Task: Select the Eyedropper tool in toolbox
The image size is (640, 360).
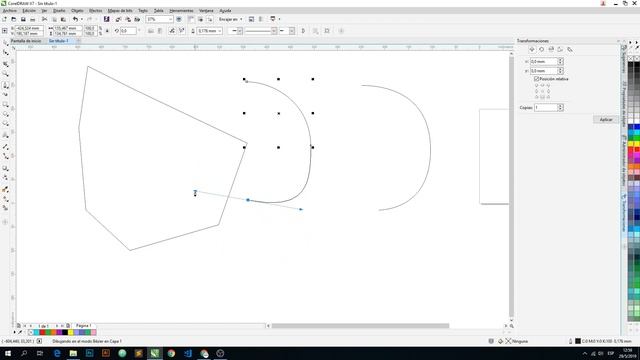Action: coord(5,189)
